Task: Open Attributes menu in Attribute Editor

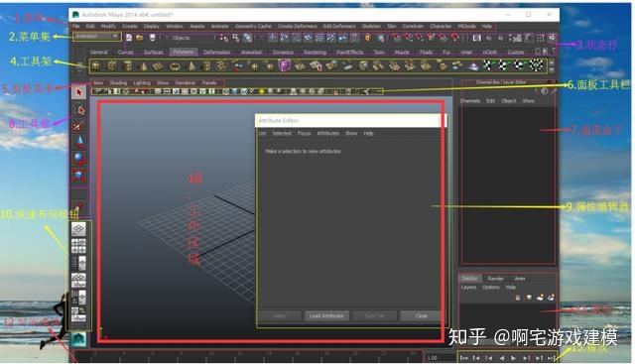Action: click(328, 133)
